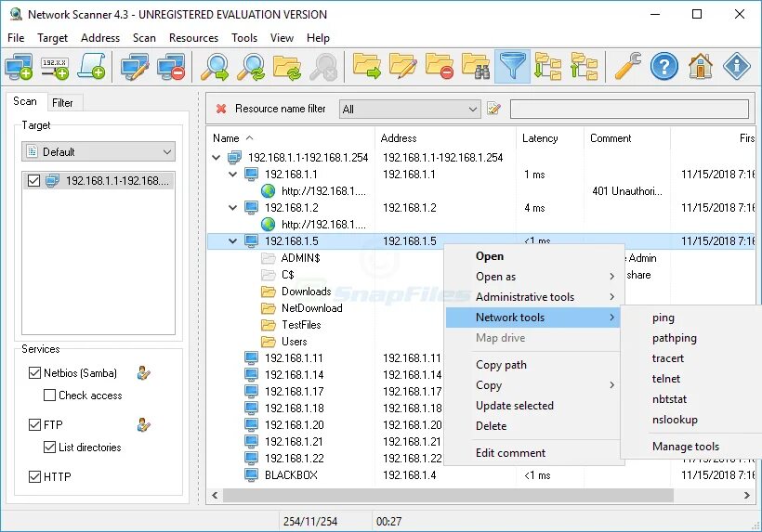Enable the Check access checkbox
This screenshot has height=532, width=762.
click(x=49, y=396)
